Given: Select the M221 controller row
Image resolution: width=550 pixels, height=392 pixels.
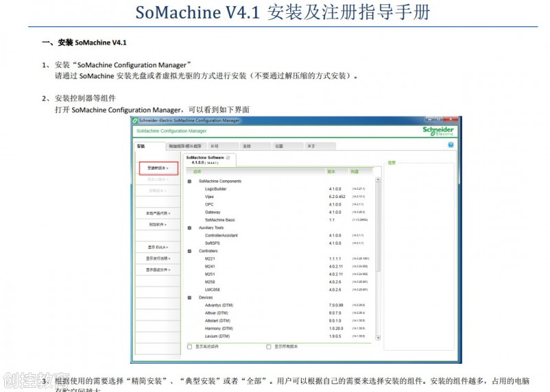Looking at the screenshot, I should coord(280,259).
